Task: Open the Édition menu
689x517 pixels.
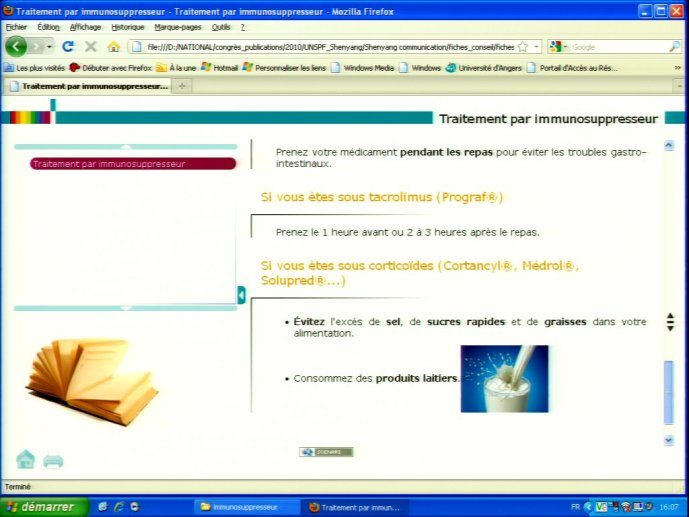Action: click(48, 27)
